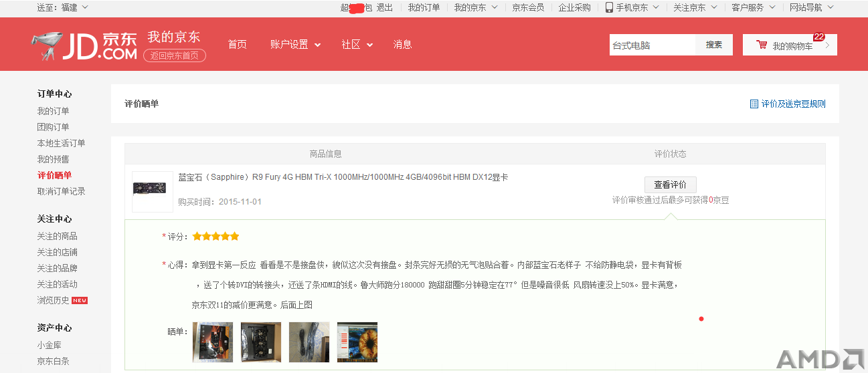868x373 pixels.
Task: Select 团购订单 in the sidebar
Action: tap(53, 127)
